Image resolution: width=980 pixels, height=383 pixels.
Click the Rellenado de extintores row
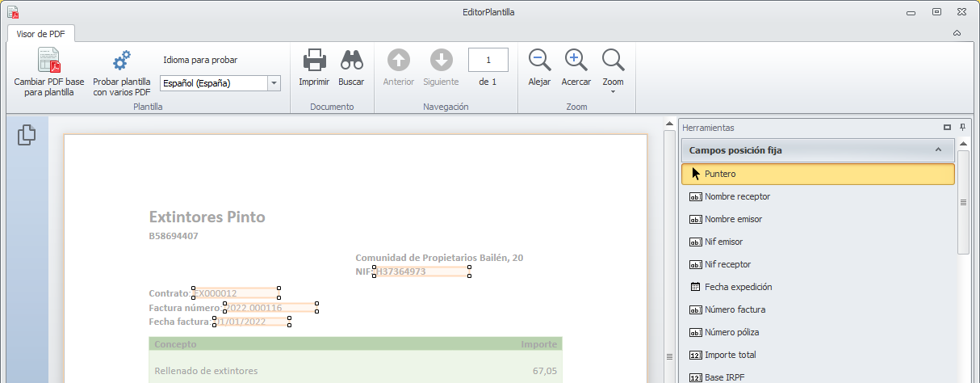(x=206, y=371)
